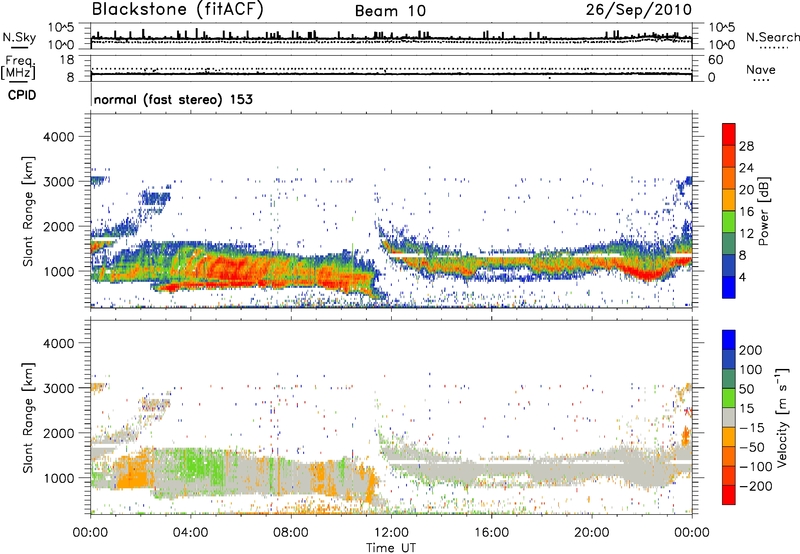This screenshot has height=554, width=800.
Task: Click the "18" frequency axis tick label
Action: pyautogui.click(x=67, y=60)
